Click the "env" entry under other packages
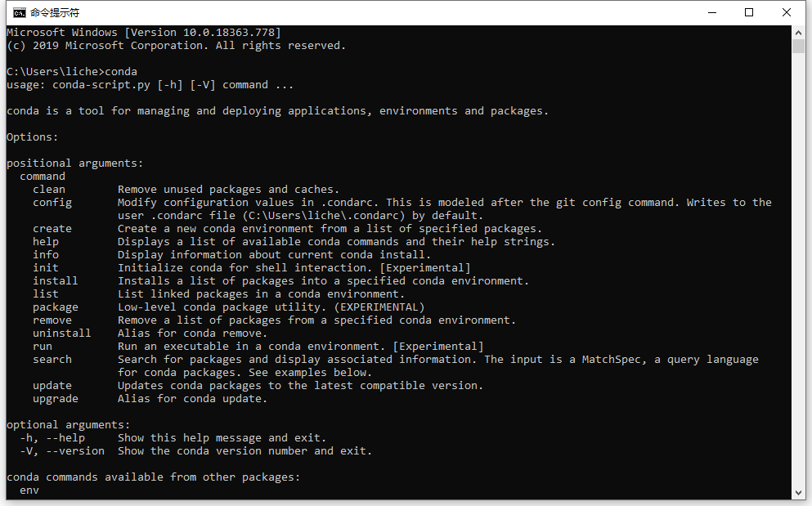 coord(29,490)
